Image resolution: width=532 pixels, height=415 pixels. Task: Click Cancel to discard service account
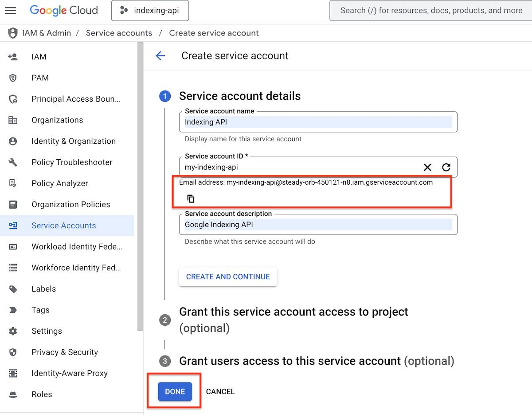tap(220, 391)
